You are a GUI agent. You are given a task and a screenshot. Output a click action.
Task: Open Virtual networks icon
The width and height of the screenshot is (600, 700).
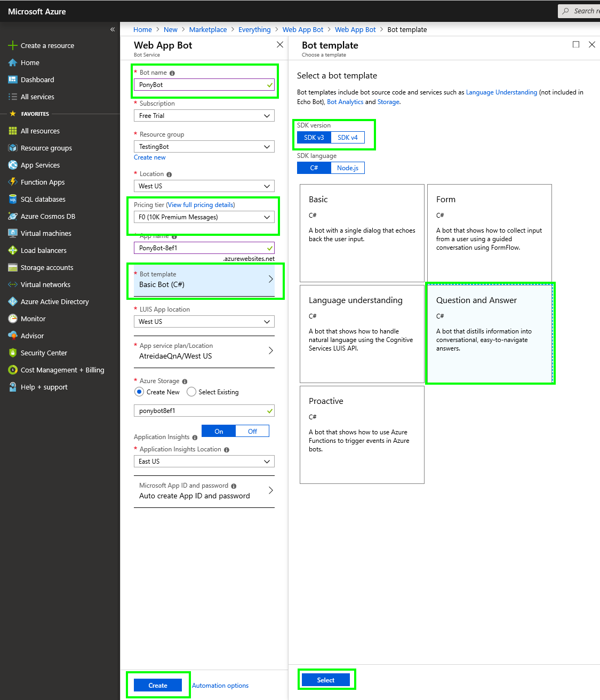[13, 284]
